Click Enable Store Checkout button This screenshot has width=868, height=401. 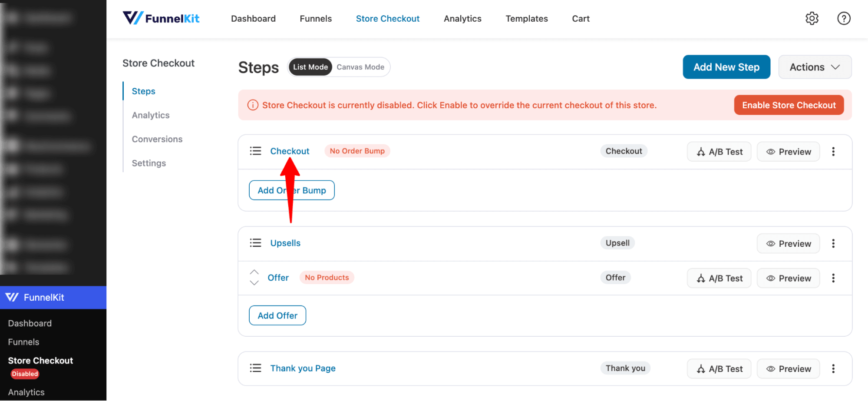789,105
